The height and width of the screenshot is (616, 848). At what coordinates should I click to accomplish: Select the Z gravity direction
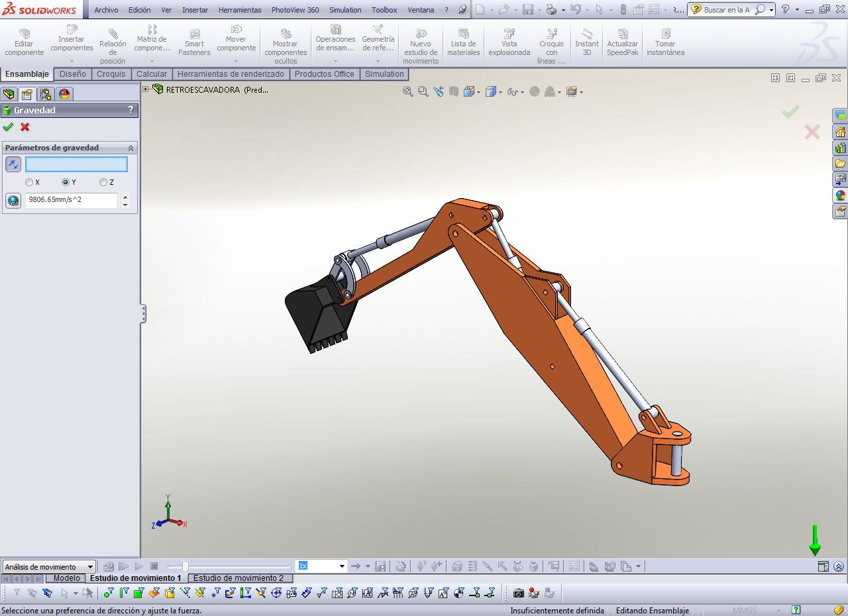[103, 182]
